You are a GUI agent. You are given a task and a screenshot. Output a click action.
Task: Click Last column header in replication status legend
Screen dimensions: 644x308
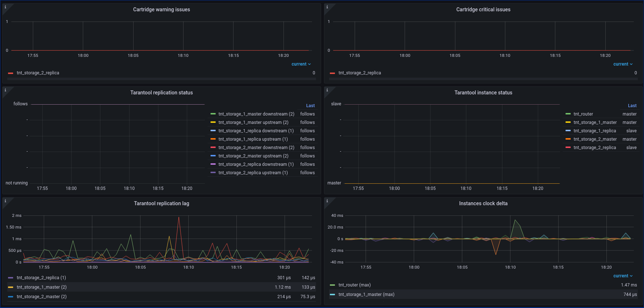coord(310,106)
